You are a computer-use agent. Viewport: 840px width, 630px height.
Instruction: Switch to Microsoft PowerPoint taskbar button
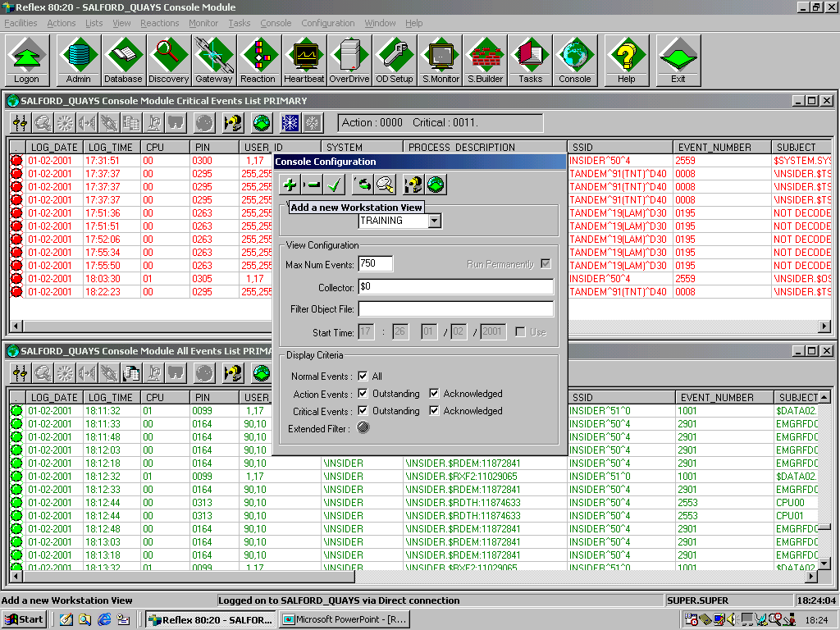click(345, 619)
